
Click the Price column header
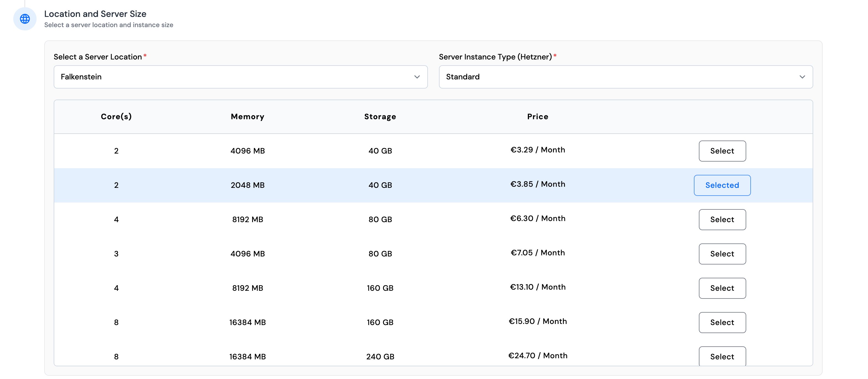tap(538, 116)
